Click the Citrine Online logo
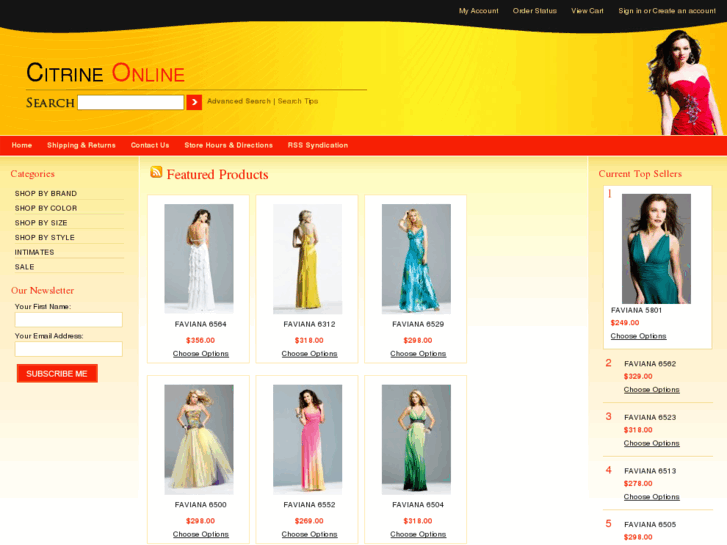Viewport: 727px width, 545px height. pyautogui.click(x=105, y=73)
